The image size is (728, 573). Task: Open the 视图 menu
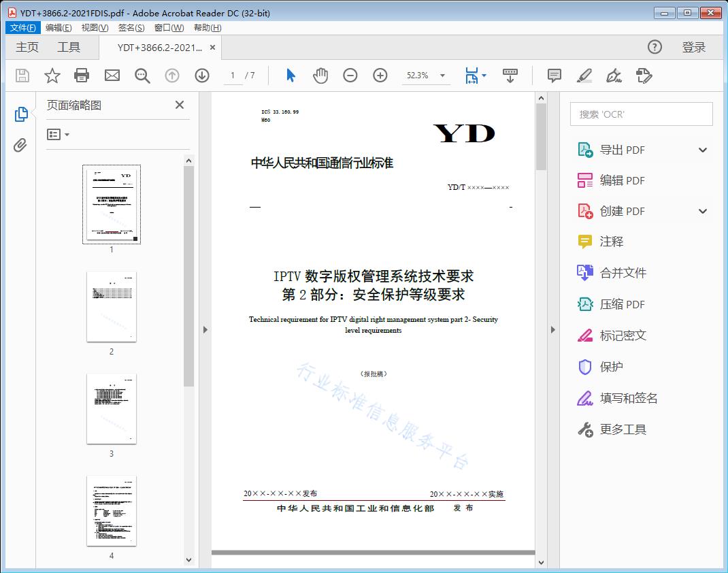coord(95,27)
